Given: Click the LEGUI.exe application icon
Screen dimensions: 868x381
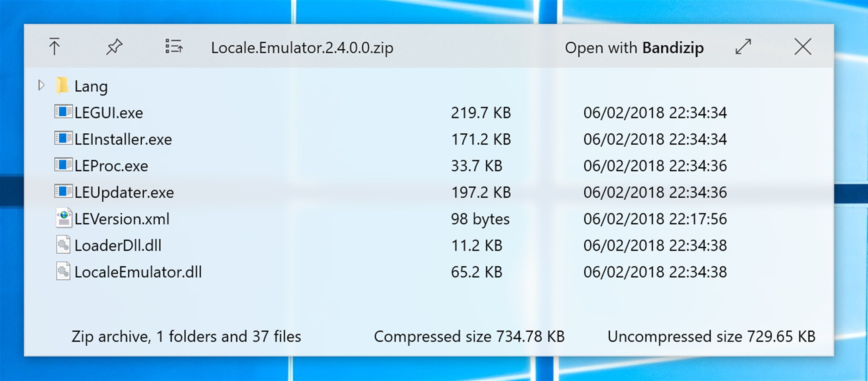Looking at the screenshot, I should [63, 112].
